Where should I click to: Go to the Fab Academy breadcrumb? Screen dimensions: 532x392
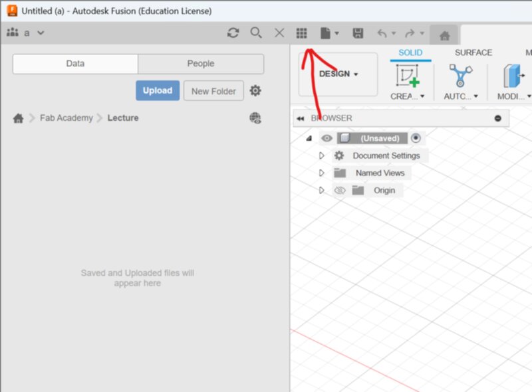[66, 118]
